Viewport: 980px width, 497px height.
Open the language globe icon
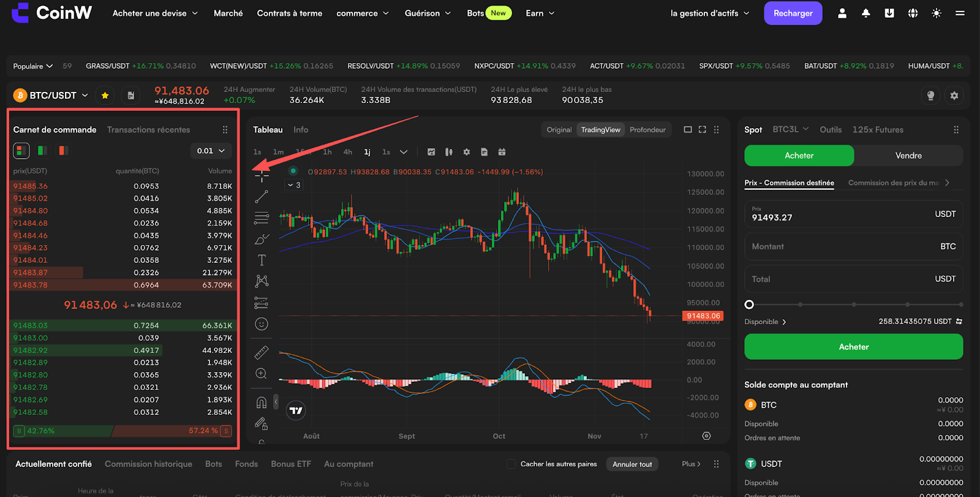913,13
